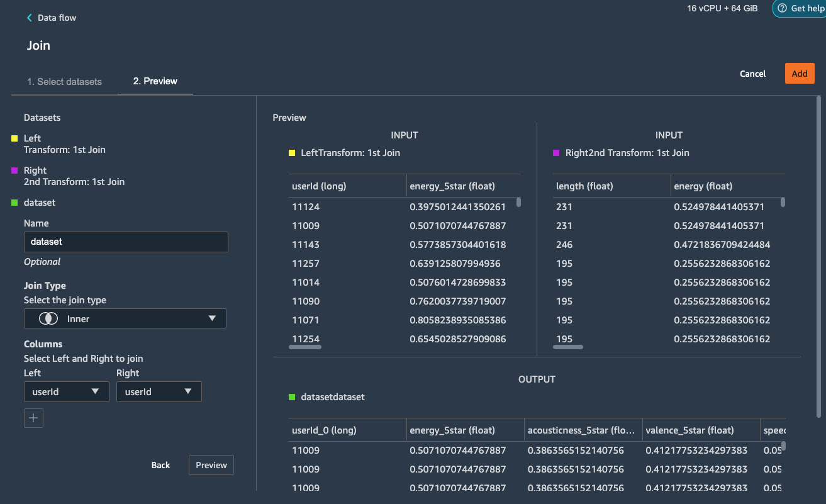826x504 pixels.
Task: Click the Get help question icon
Action: pos(782,8)
